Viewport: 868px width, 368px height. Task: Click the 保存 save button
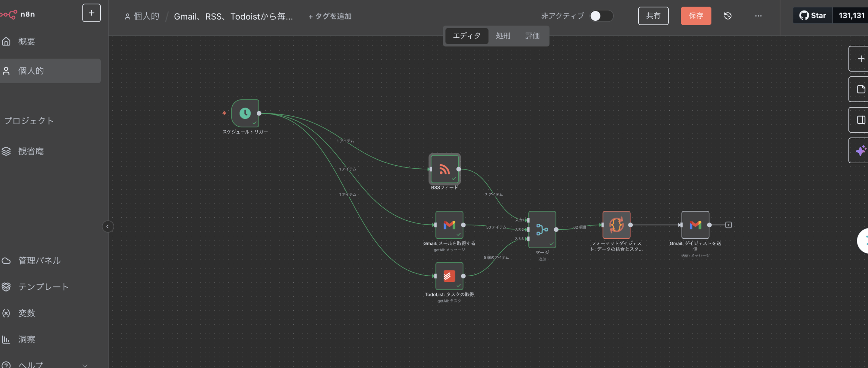coord(696,16)
